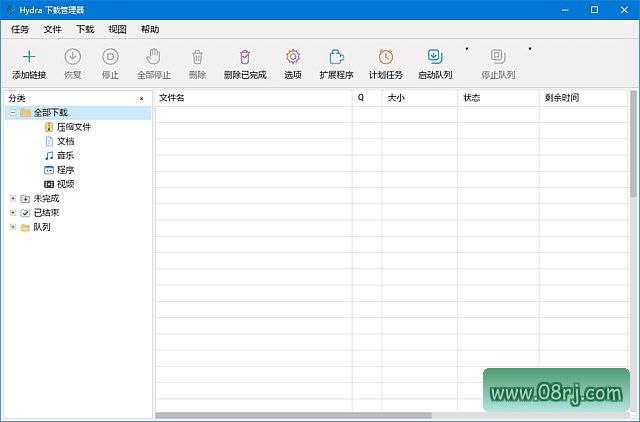Expand the 已结束 tree node
Screen dimensions: 640x422
coord(13,213)
